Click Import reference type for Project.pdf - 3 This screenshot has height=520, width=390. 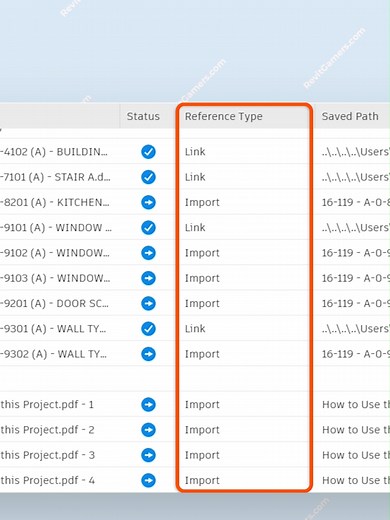point(202,455)
